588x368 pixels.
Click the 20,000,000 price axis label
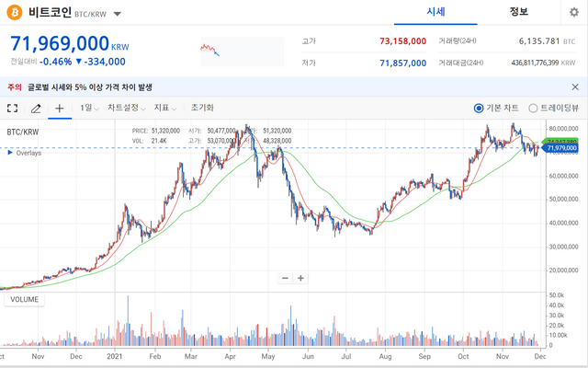click(563, 270)
